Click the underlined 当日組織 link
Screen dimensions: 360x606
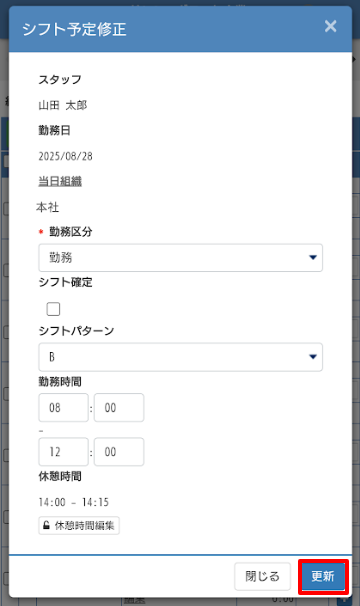click(x=60, y=181)
